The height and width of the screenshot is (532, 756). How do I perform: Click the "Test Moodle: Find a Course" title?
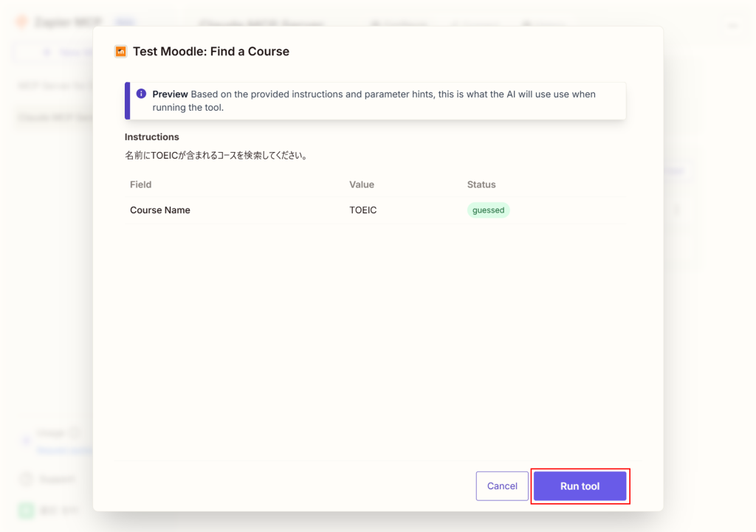point(211,52)
